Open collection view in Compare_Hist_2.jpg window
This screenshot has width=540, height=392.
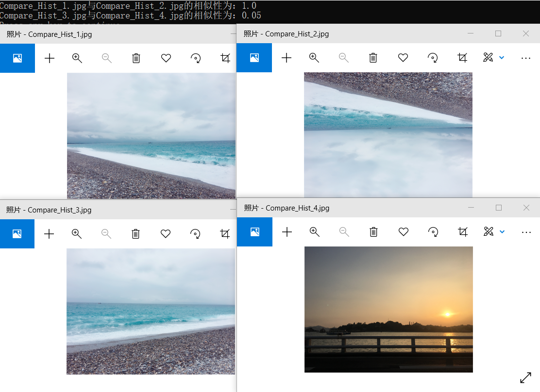pos(254,58)
